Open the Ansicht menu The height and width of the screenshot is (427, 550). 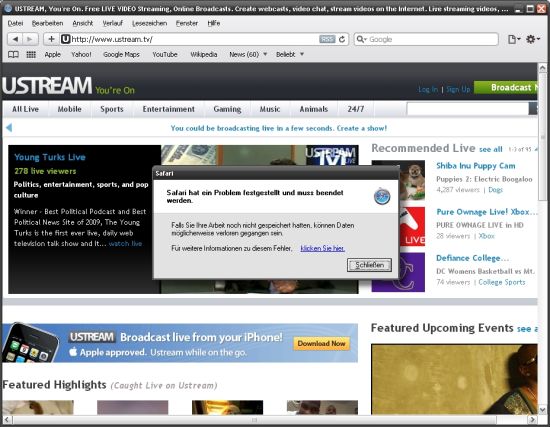pos(83,23)
